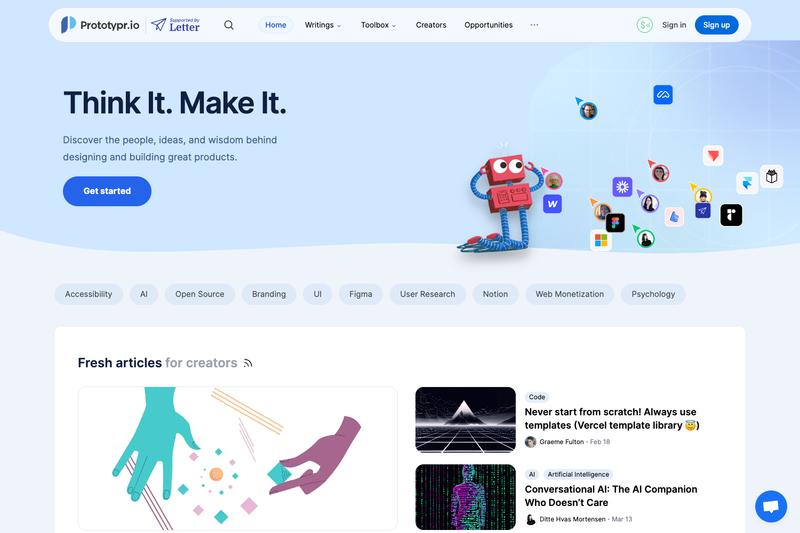Click the Sign in link

[x=674, y=25]
